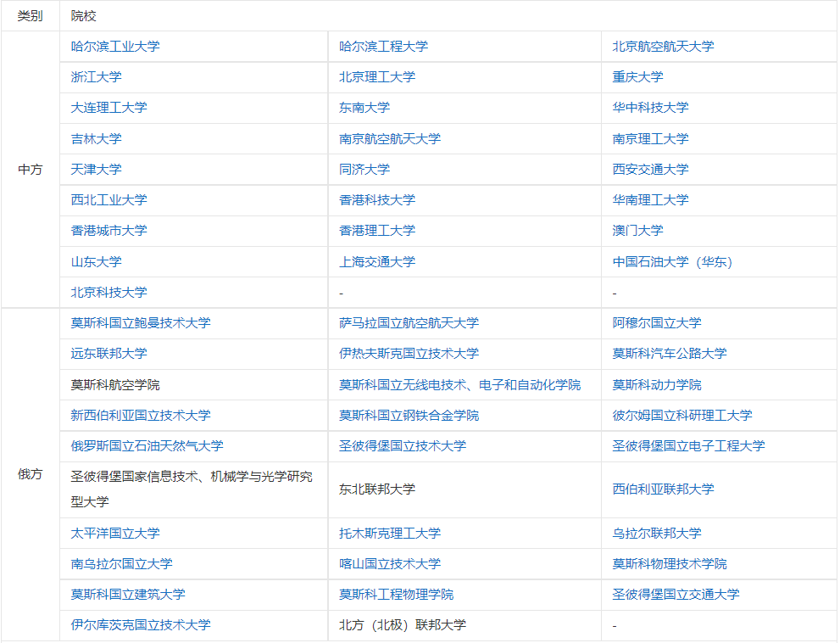Screen dimensions: 840x643
Task: Click the 香港理工大学 link
Action: 377,231
